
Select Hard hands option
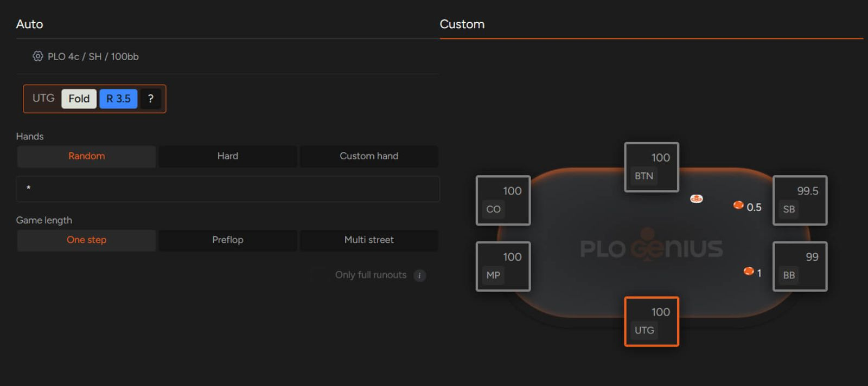pyautogui.click(x=228, y=156)
